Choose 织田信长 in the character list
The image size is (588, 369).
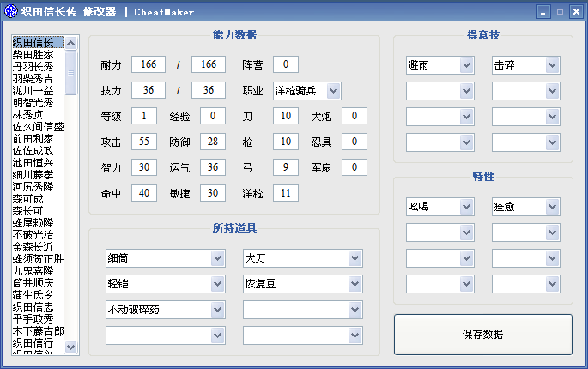(38, 42)
